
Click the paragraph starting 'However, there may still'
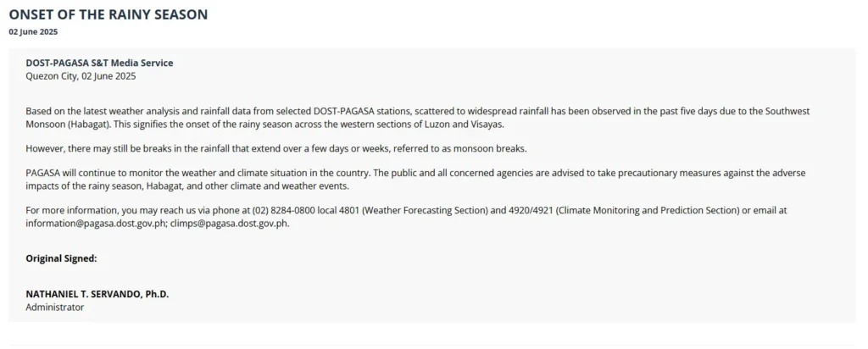pyautogui.click(x=277, y=149)
